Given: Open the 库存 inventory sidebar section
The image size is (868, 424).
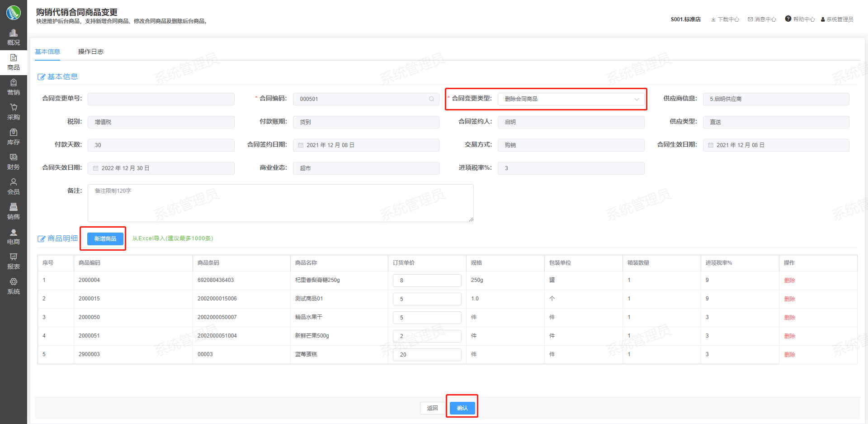Looking at the screenshot, I should click(x=14, y=137).
